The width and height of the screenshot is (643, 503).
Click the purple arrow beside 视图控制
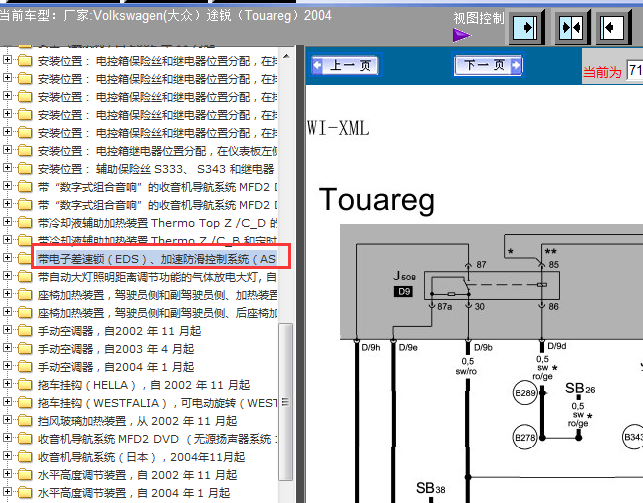(462, 35)
